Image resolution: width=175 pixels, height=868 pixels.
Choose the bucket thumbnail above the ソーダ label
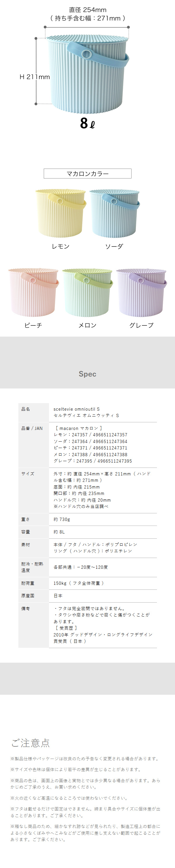(x=114, y=213)
